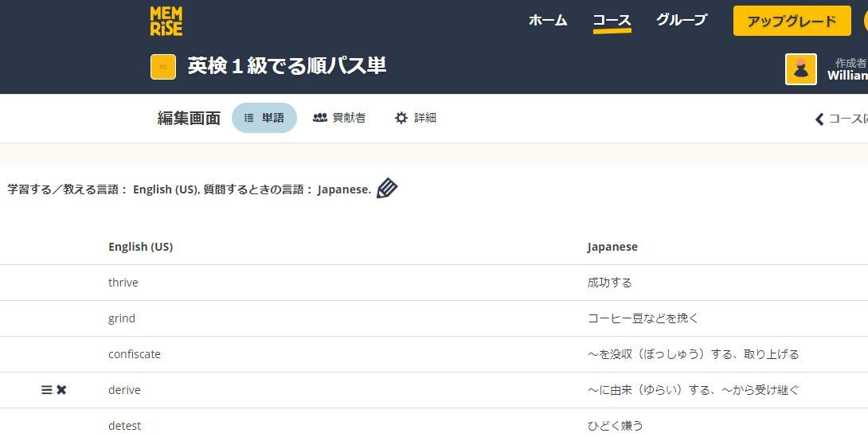Click the word thrive cell
Image resolution: width=868 pixels, height=437 pixels.
[123, 283]
